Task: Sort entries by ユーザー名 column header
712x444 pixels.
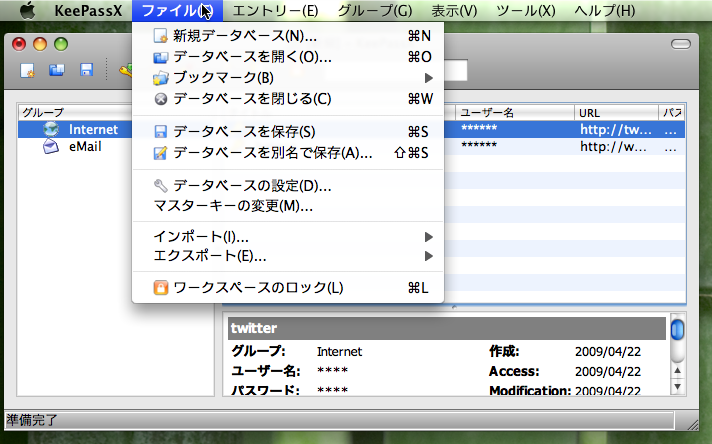Action: point(515,113)
